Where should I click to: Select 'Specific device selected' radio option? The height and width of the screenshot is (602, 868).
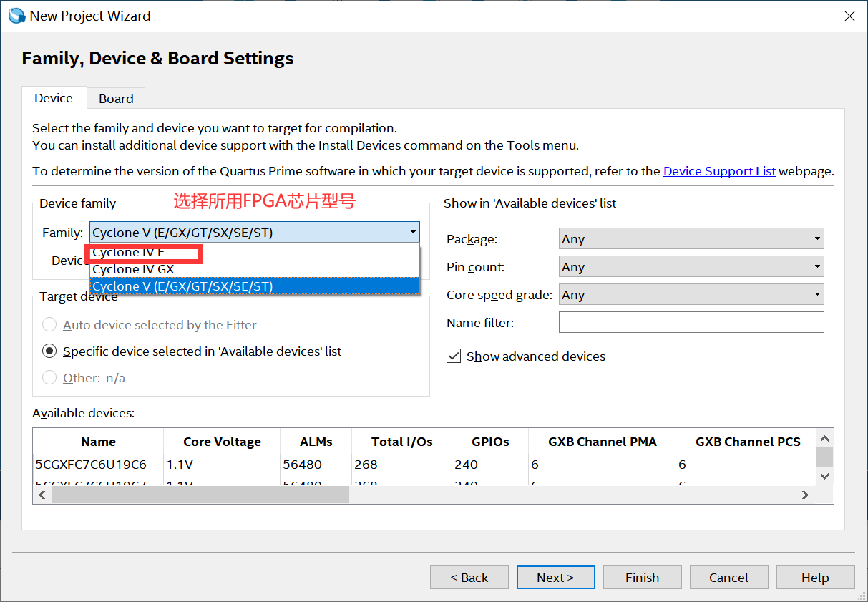49,351
